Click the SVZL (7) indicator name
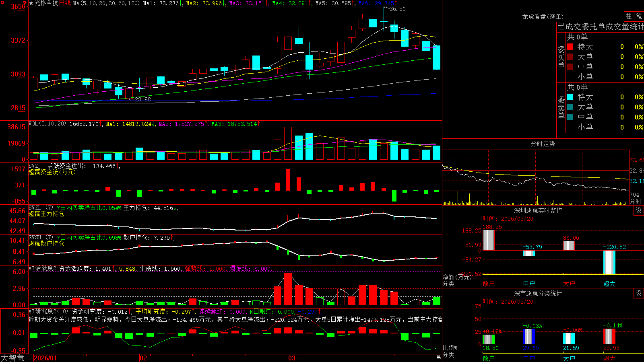644x362 pixels. [x=41, y=208]
